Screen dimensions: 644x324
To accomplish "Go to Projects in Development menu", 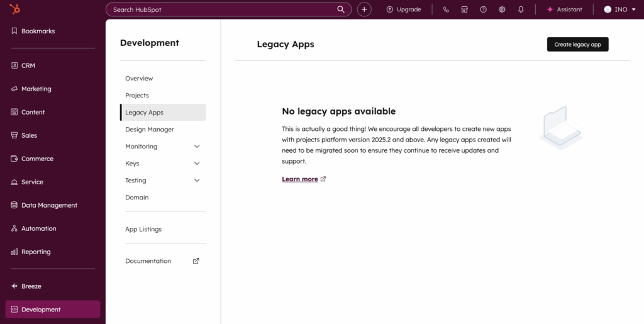I will point(137,96).
